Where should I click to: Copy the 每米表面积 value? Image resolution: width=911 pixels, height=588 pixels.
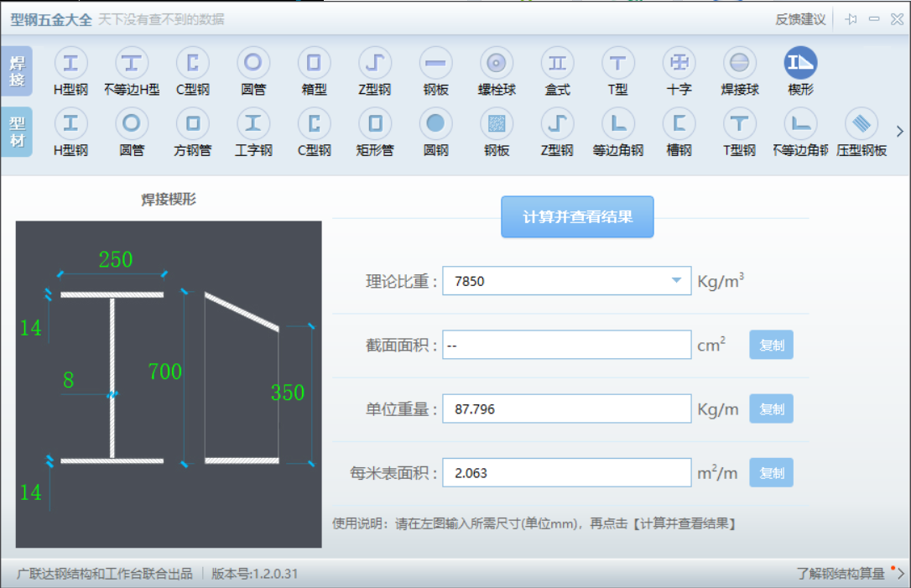coord(771,472)
